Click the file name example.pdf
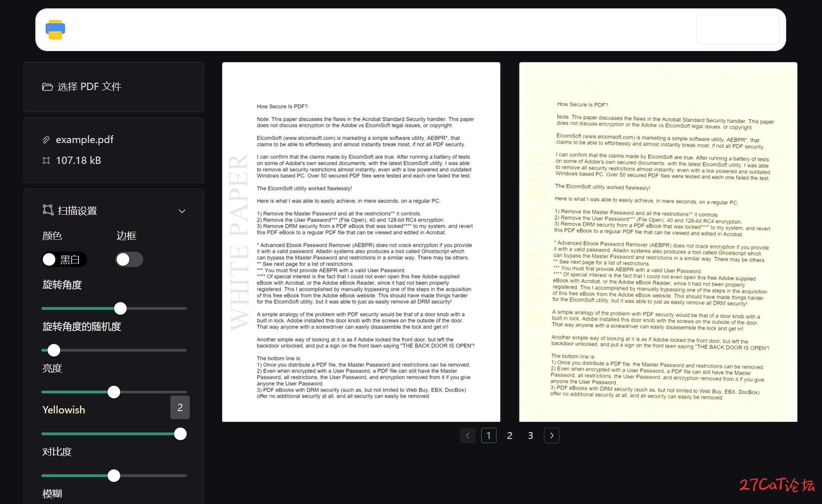 click(85, 140)
